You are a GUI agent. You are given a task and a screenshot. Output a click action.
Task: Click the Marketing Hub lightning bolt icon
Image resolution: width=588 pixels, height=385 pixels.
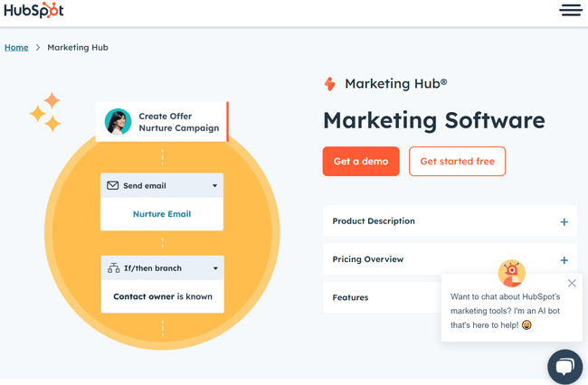[x=329, y=84]
